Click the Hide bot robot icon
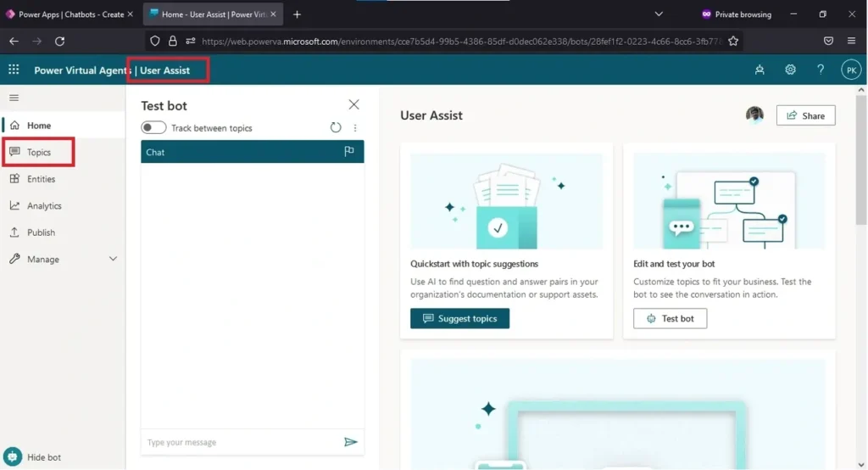This screenshot has height=470, width=868. pyautogui.click(x=12, y=456)
